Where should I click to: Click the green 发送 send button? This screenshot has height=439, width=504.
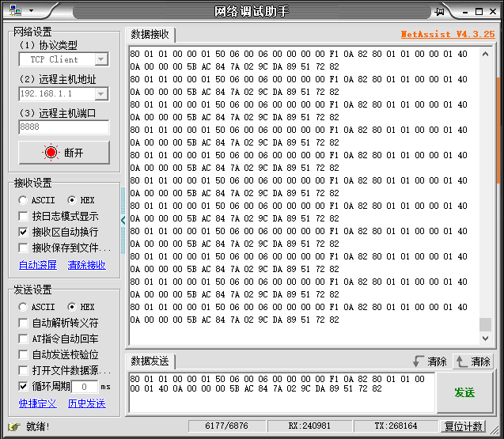pos(464,392)
